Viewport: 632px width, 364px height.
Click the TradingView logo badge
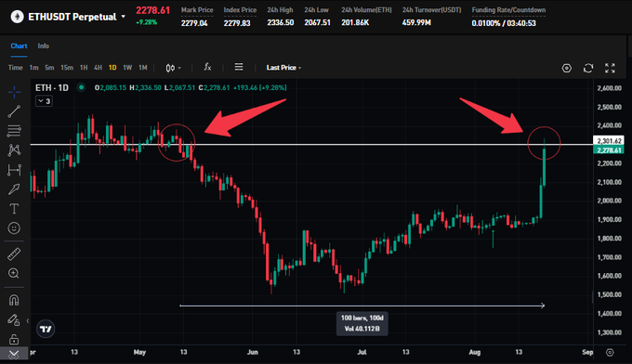46,329
